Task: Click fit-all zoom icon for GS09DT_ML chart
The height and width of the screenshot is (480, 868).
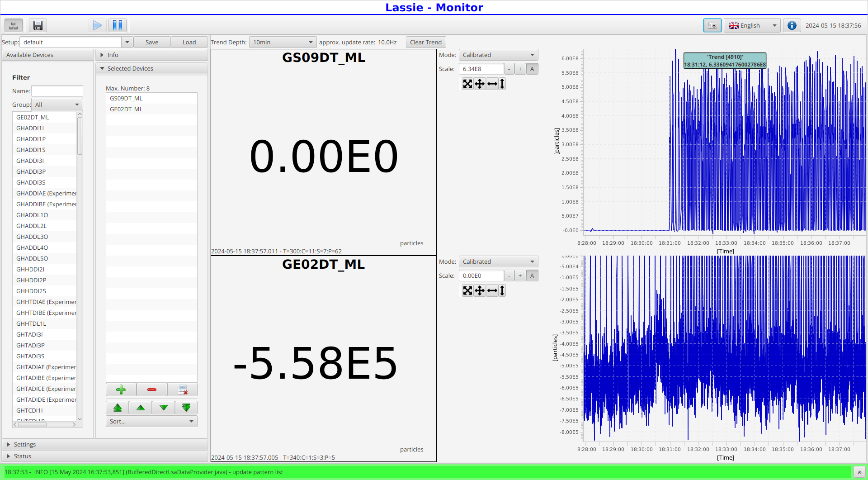Action: (x=467, y=84)
